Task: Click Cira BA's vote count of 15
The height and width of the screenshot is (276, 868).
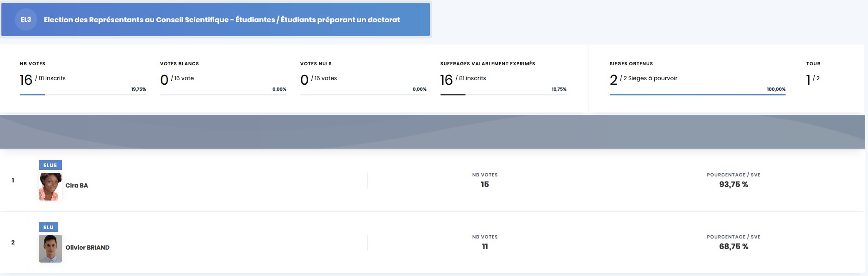Action: click(x=484, y=184)
